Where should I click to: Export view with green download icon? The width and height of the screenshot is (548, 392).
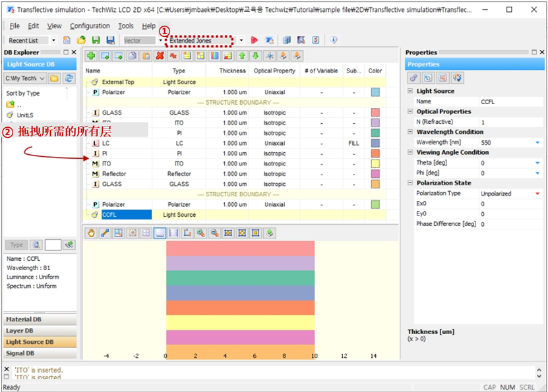270,233
